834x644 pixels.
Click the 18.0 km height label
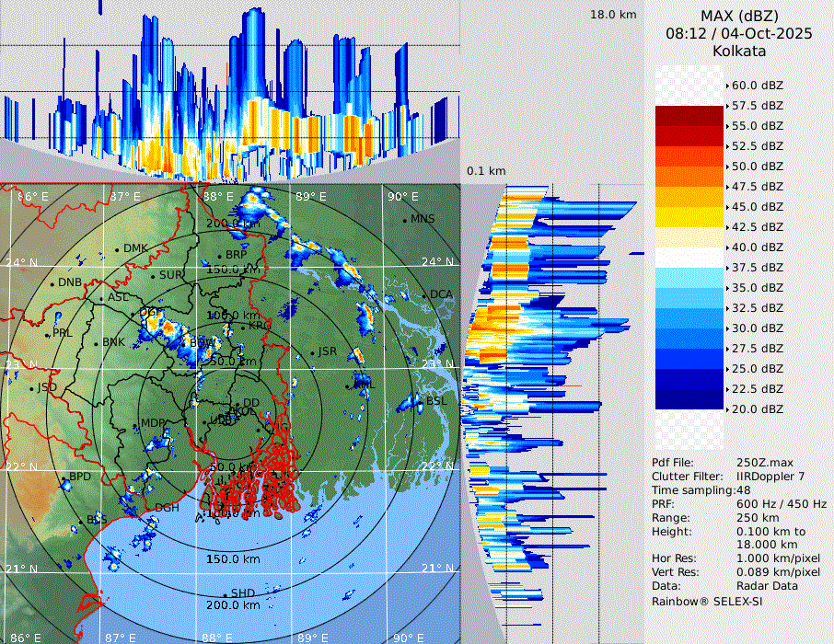[x=613, y=15]
